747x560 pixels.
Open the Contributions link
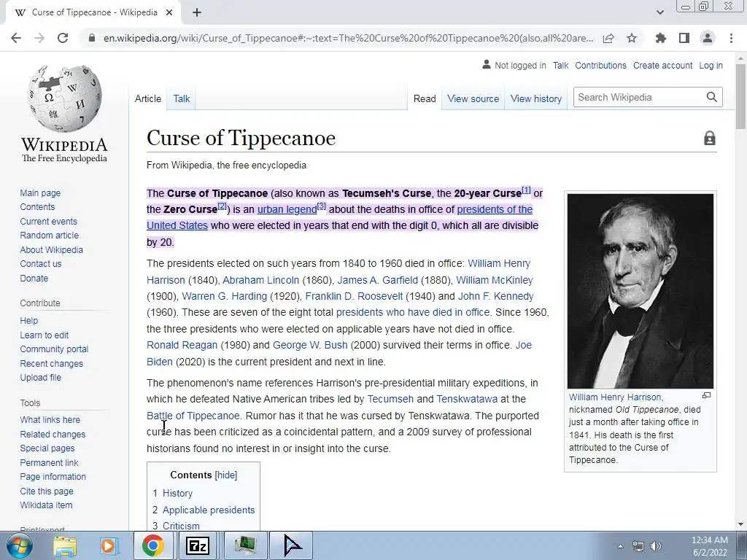pos(601,65)
